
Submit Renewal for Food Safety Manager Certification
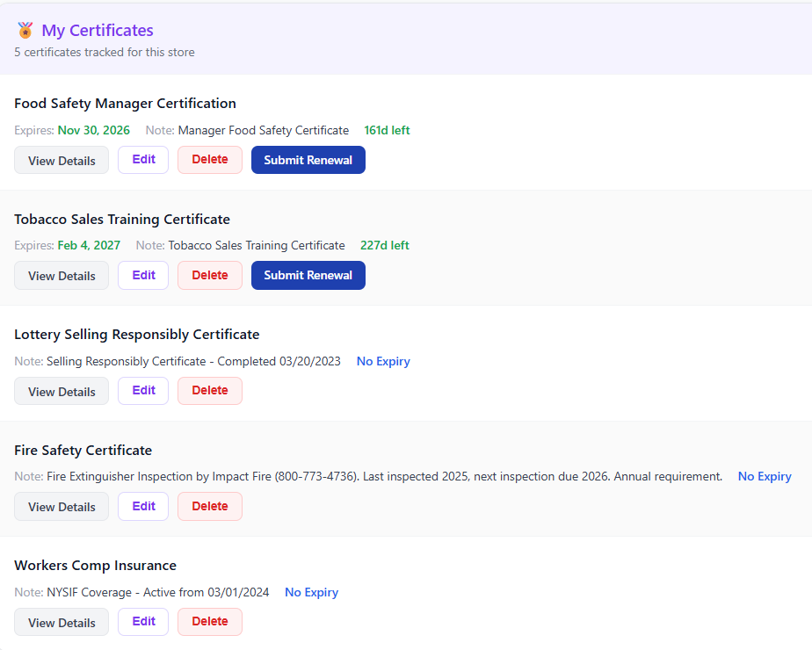[x=308, y=160]
